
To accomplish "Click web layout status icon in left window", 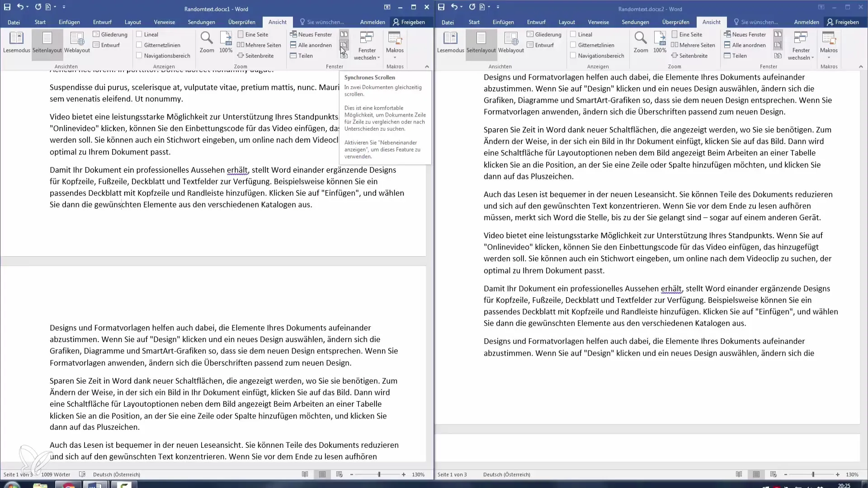I will [x=340, y=474].
